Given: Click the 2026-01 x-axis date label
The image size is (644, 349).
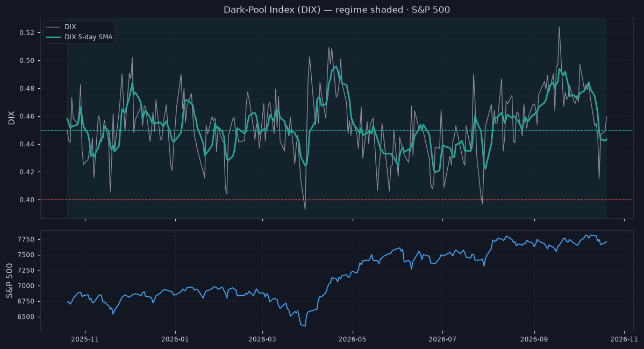Looking at the screenshot, I should coord(175,339).
